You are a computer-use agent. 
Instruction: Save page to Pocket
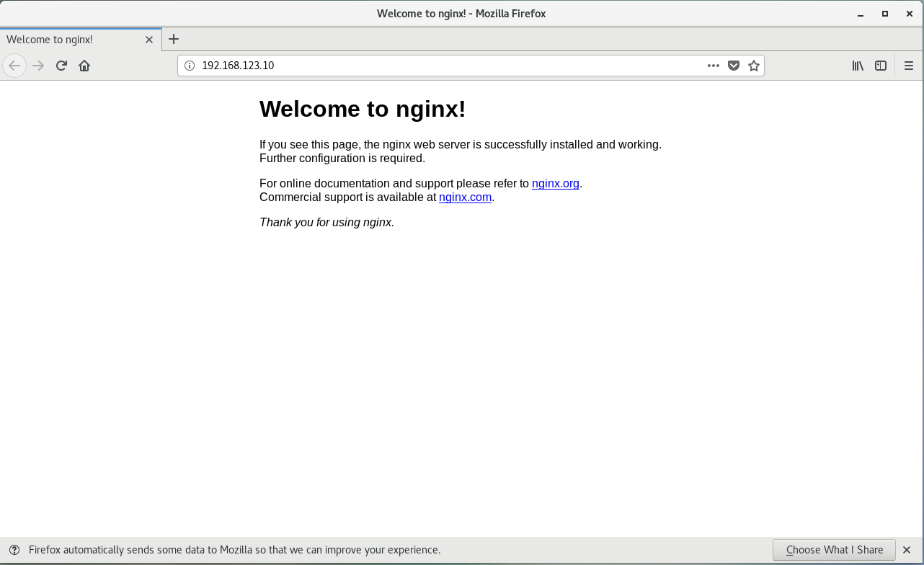[734, 66]
